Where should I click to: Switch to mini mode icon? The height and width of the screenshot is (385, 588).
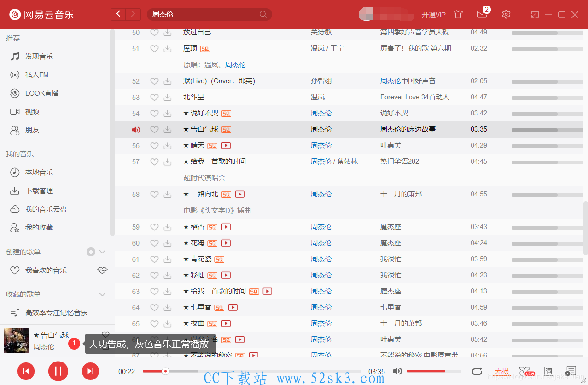pyautogui.click(x=535, y=15)
